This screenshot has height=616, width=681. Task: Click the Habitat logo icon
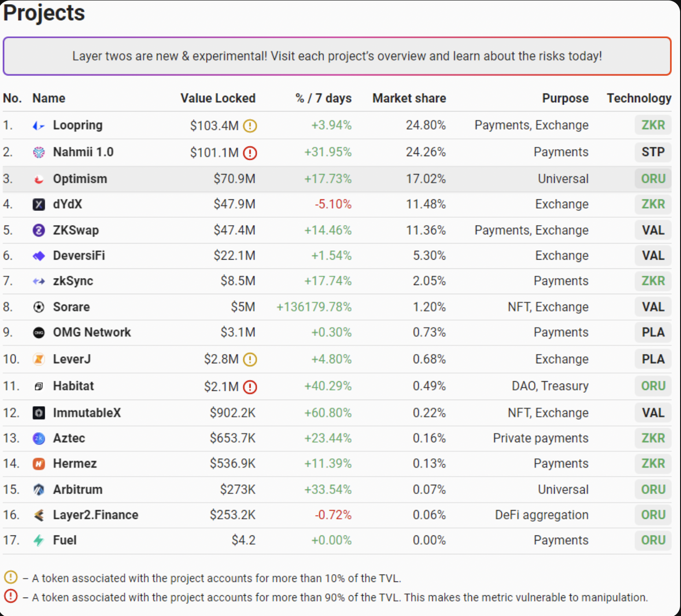39,386
